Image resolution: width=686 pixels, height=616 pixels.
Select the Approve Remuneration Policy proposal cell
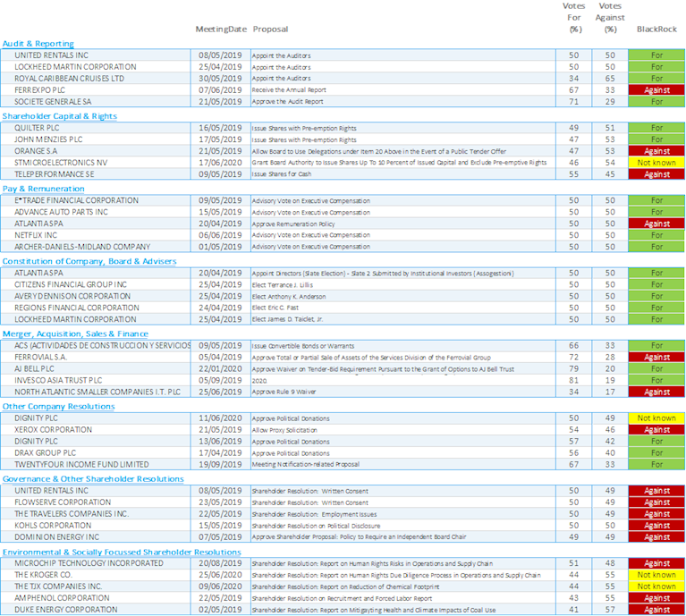[x=403, y=224]
